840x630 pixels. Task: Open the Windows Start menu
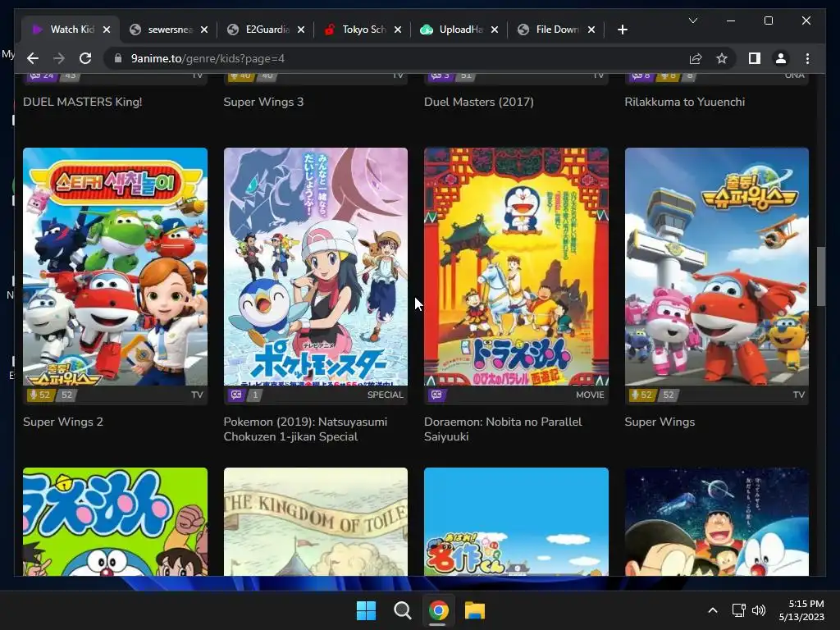pyautogui.click(x=367, y=610)
